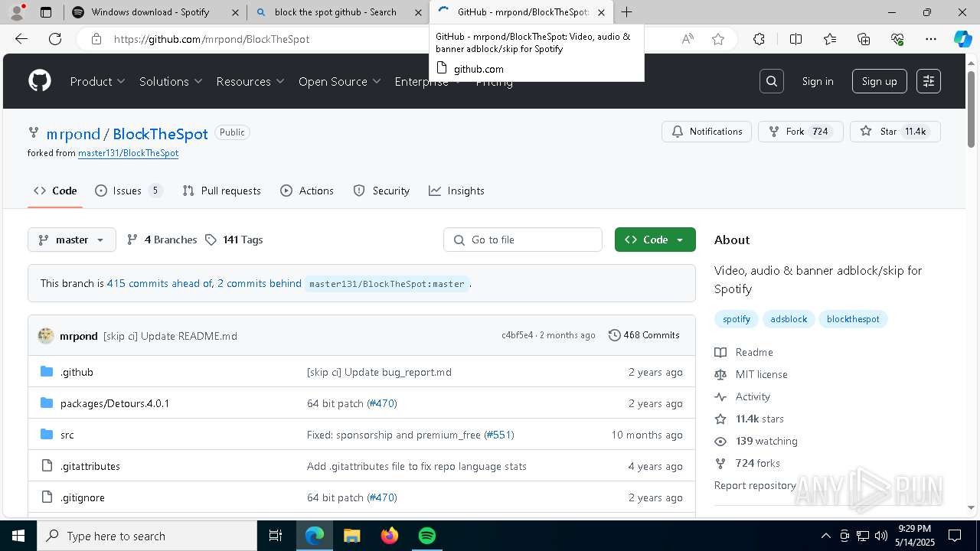Refresh the page with reload icon

pos(55,39)
